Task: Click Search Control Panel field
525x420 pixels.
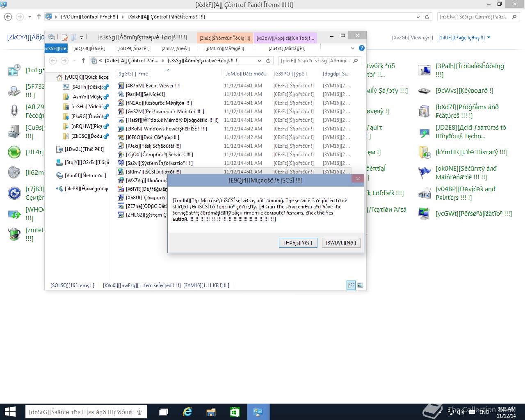Action: 478,17
